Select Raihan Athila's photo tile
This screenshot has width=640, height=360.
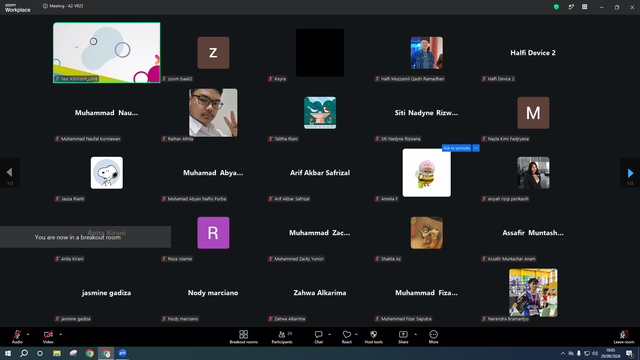213,113
